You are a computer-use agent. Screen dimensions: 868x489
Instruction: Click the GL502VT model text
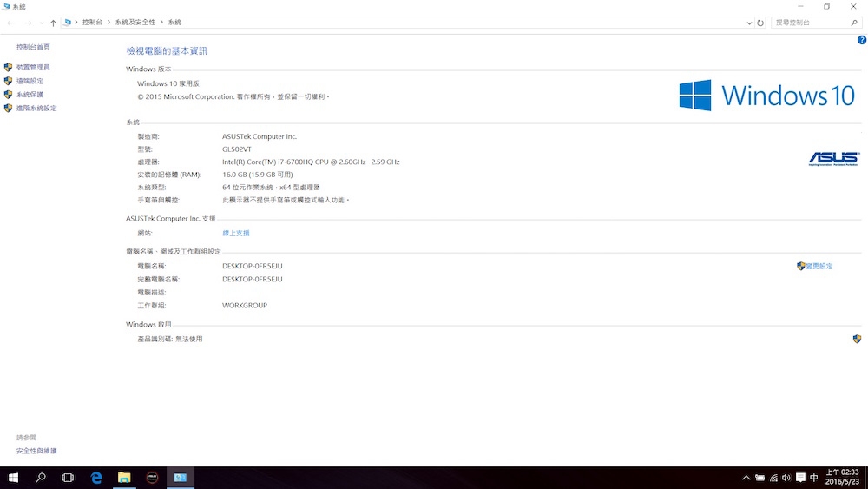[x=237, y=149]
